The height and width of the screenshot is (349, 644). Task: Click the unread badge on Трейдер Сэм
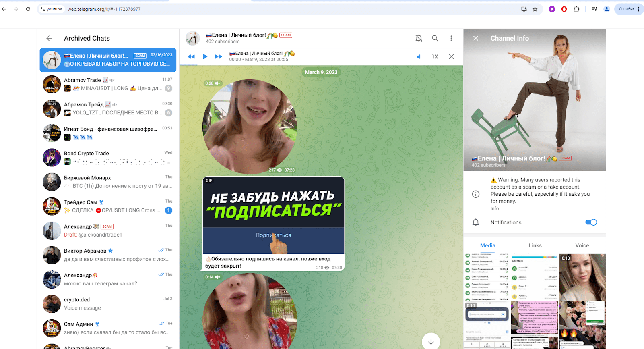169,210
